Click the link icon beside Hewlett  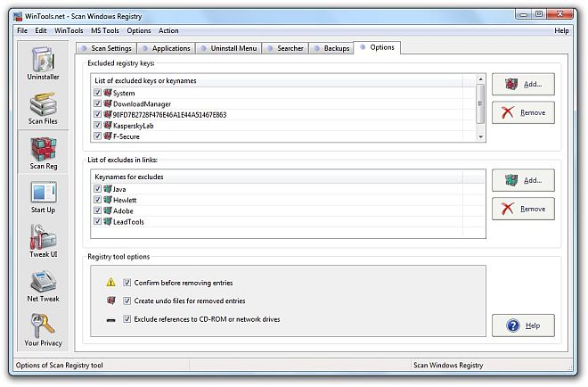click(108, 200)
